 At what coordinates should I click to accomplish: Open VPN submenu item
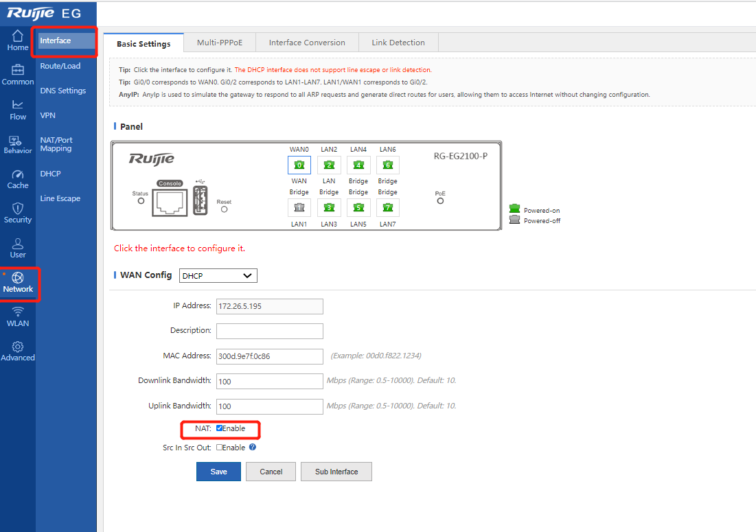[48, 115]
